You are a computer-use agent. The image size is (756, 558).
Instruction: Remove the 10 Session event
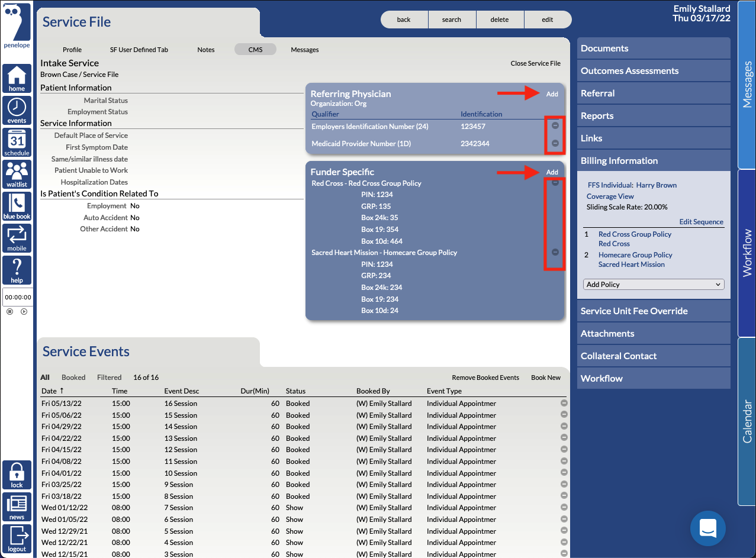[x=564, y=473]
